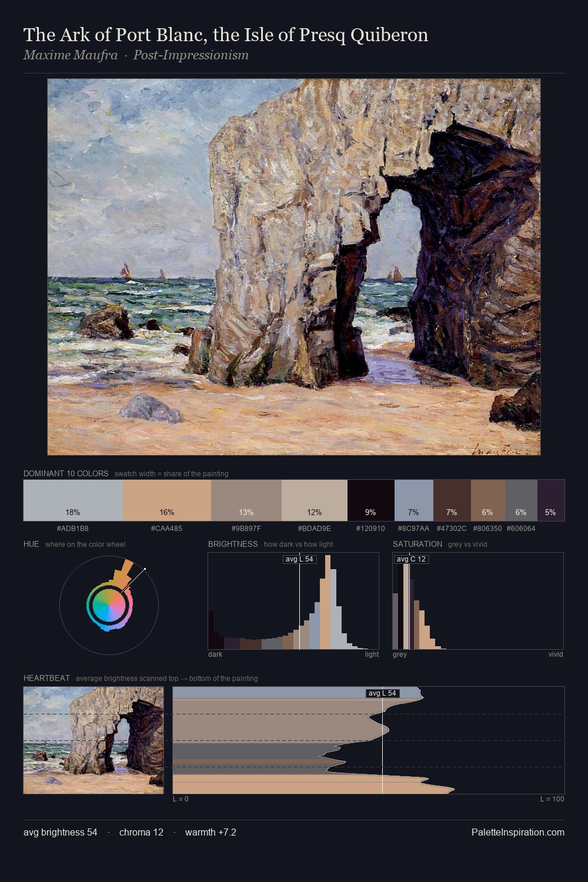Click the 'avg C 12' saturation label
Image resolution: width=588 pixels, height=882 pixels.
click(411, 559)
